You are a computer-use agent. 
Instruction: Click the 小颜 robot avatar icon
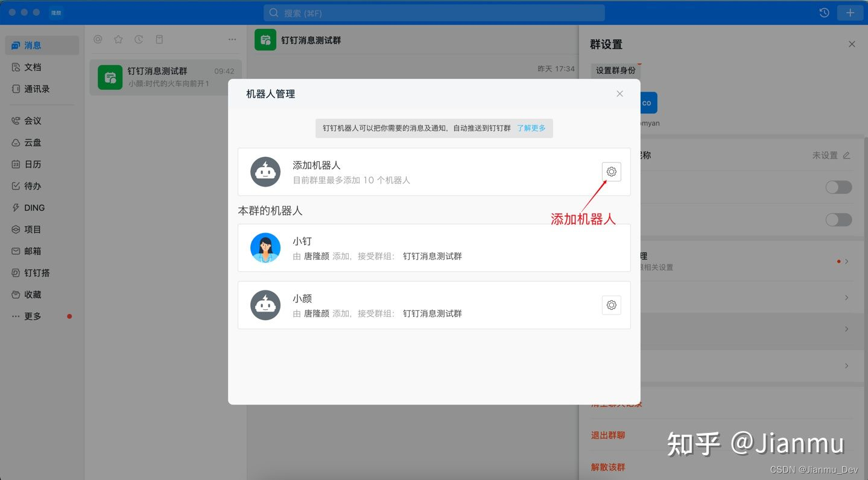coord(265,305)
